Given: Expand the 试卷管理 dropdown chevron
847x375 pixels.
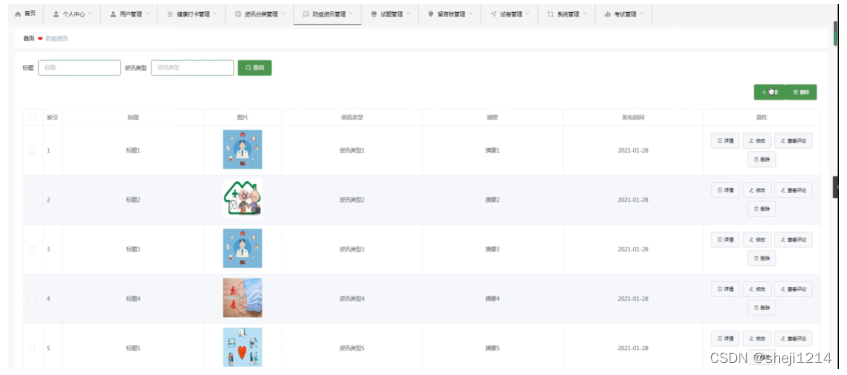Looking at the screenshot, I should coord(528,14).
